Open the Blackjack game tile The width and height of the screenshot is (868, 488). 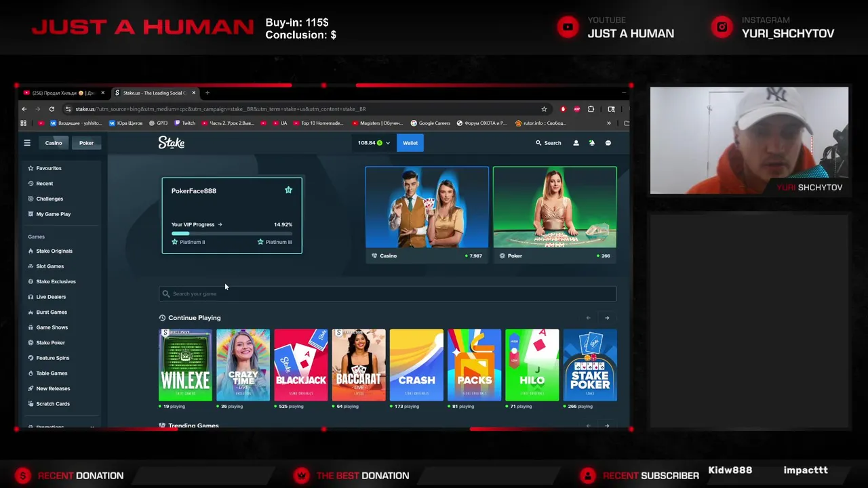[x=301, y=365]
